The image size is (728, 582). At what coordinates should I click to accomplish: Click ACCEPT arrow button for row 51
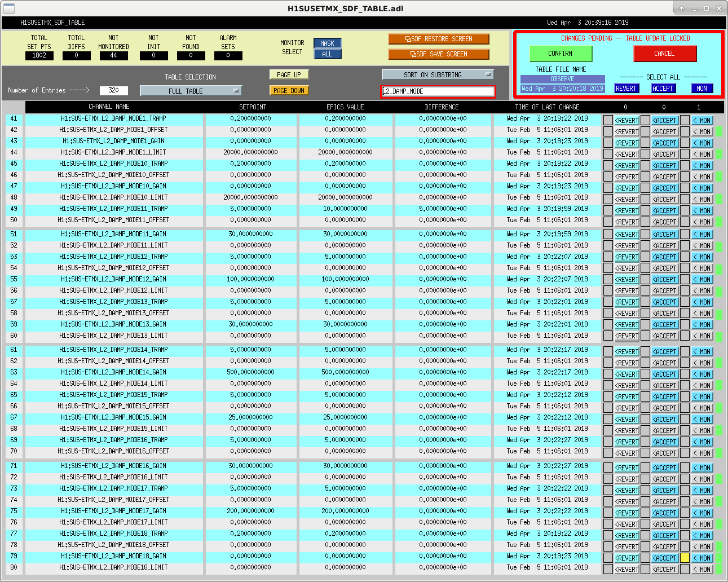[x=665, y=234]
